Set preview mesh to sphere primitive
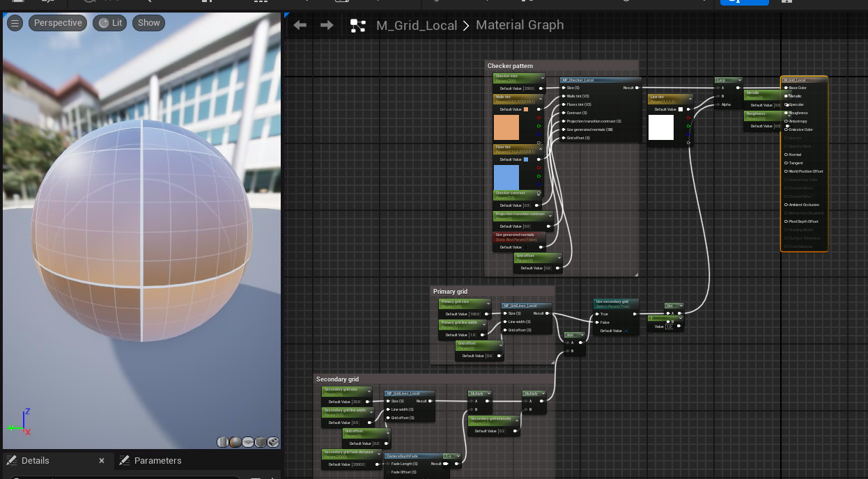This screenshot has width=868, height=479. click(x=235, y=442)
